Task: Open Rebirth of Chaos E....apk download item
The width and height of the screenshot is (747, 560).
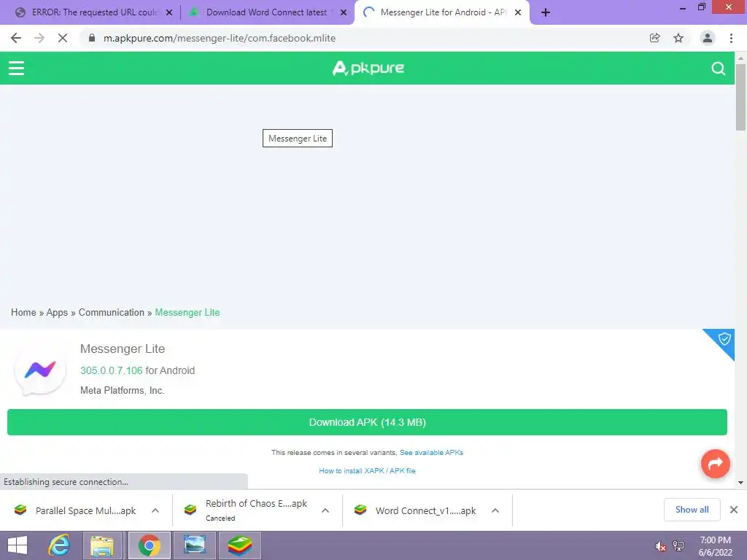Action: click(256, 510)
